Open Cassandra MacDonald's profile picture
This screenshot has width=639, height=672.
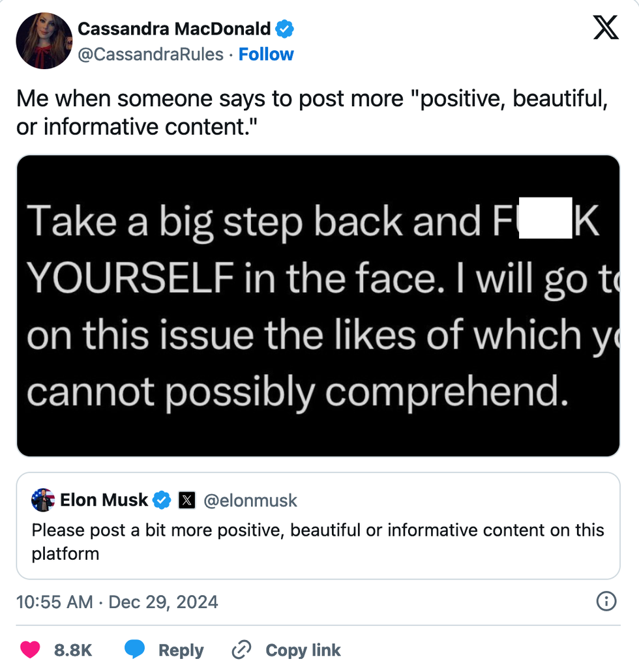(44, 40)
